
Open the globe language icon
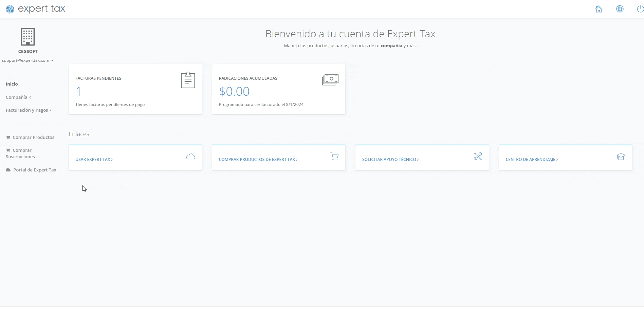click(620, 9)
